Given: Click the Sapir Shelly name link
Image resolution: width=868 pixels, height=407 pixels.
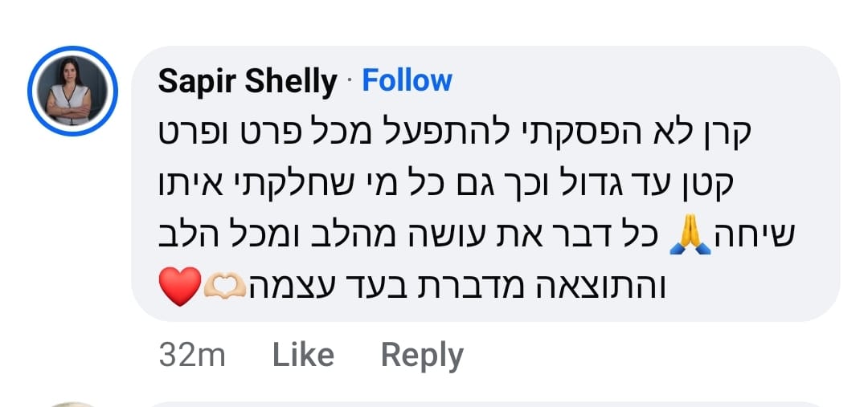Looking at the screenshot, I should tap(247, 81).
